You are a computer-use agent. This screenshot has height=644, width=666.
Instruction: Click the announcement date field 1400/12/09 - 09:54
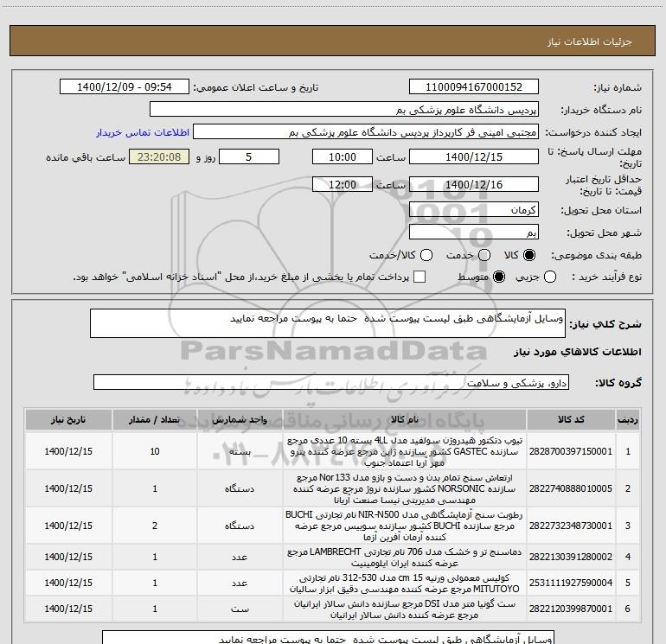point(125,86)
